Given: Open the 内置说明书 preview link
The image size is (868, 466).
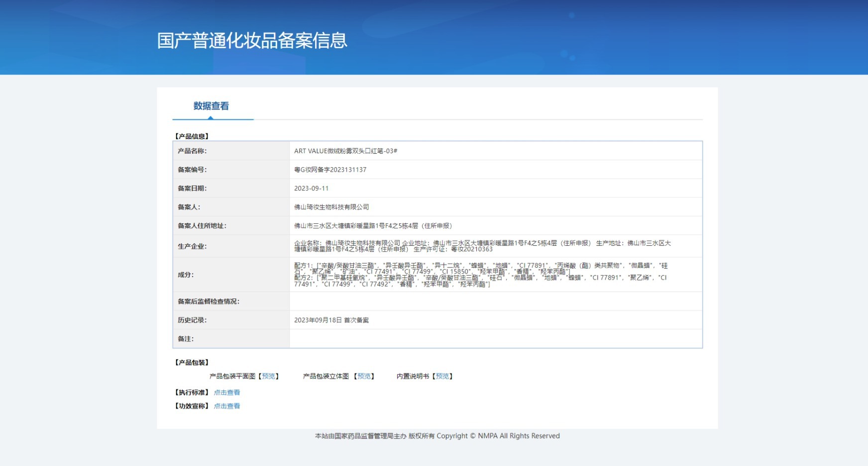Looking at the screenshot, I should (x=442, y=376).
